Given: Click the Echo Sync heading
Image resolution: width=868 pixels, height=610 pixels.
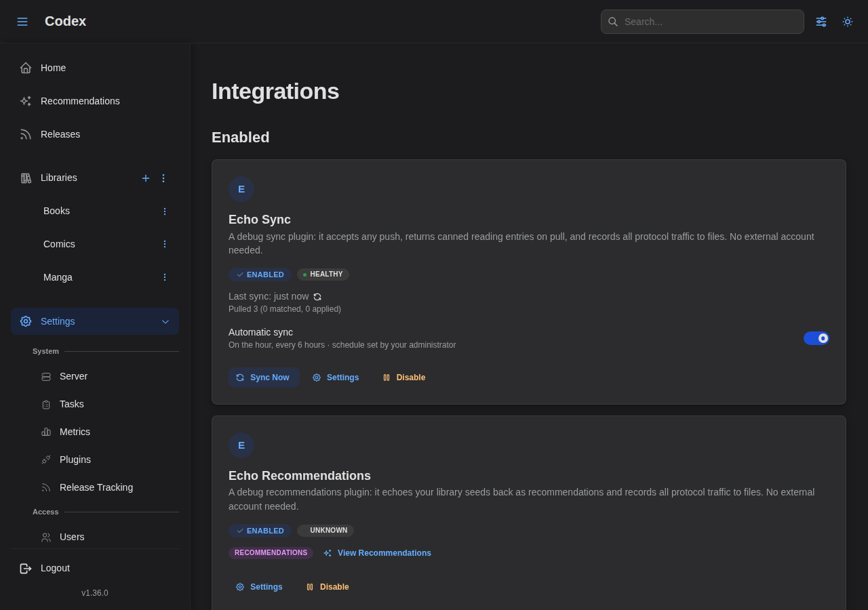Looking at the screenshot, I should point(260,220).
